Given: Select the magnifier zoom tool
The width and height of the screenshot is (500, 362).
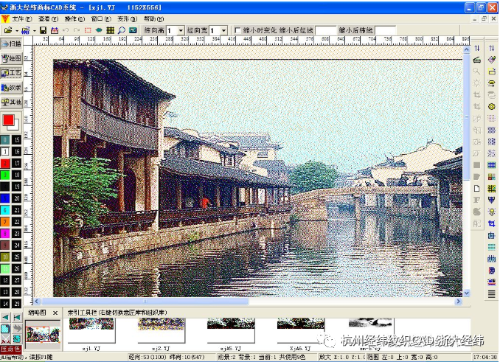Looking at the screenshot, I should click(x=122, y=30).
